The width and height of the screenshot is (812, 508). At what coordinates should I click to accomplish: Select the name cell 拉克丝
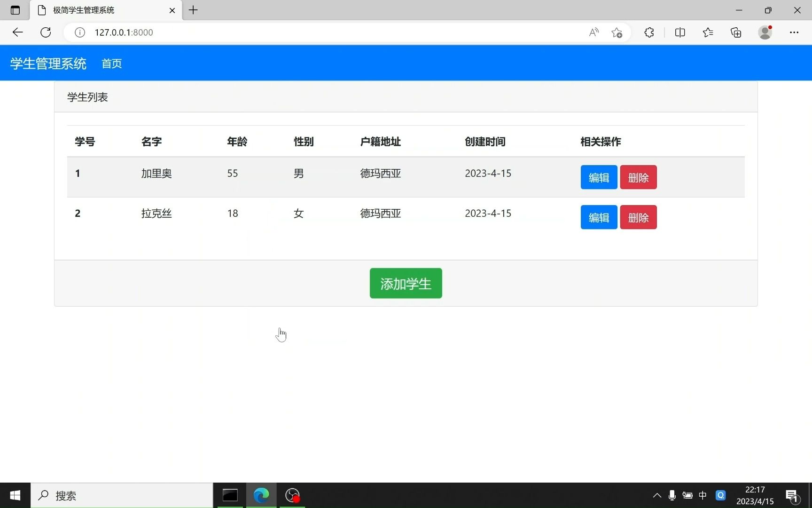[x=156, y=213]
